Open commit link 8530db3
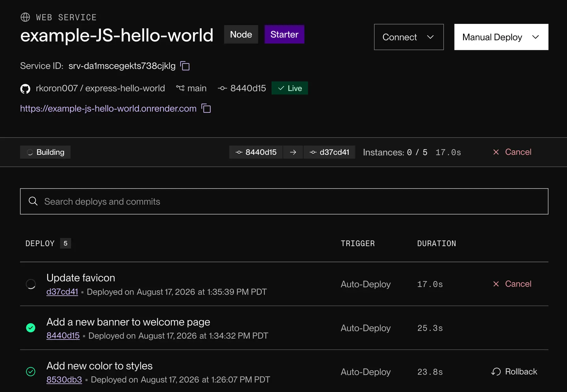The height and width of the screenshot is (392, 567). click(64, 379)
